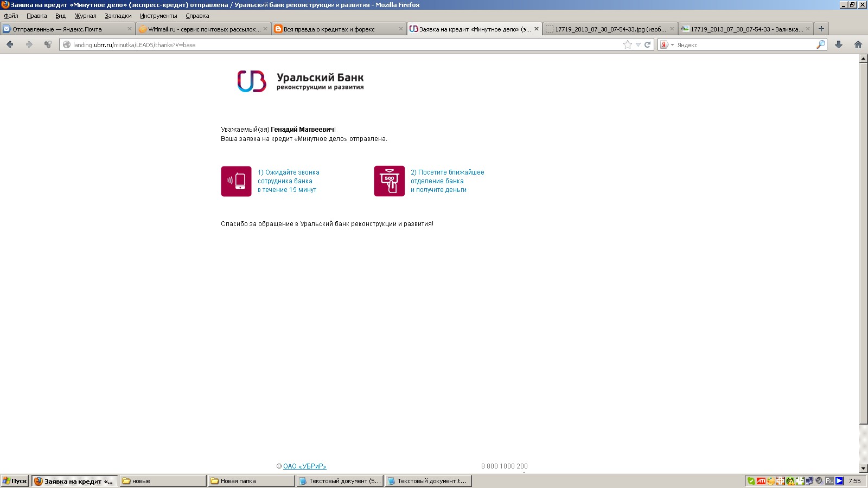Screen dimensions: 868x488
Task: Bookmark this page with the star
Action: coord(628,45)
